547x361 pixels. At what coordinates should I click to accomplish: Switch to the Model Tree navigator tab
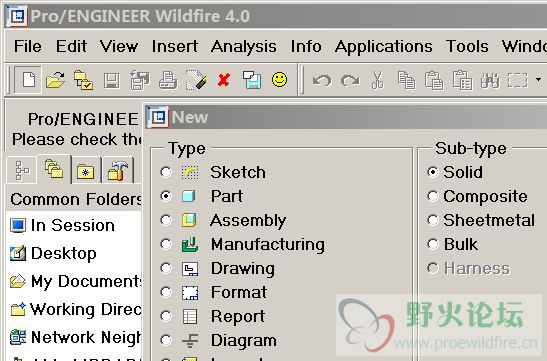pos(22,170)
